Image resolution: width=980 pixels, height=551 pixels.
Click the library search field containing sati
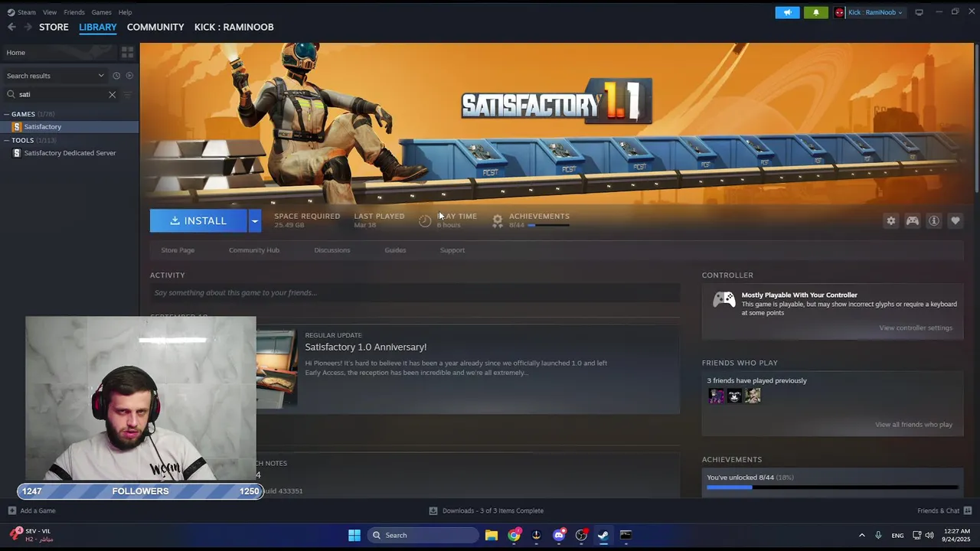[61, 94]
